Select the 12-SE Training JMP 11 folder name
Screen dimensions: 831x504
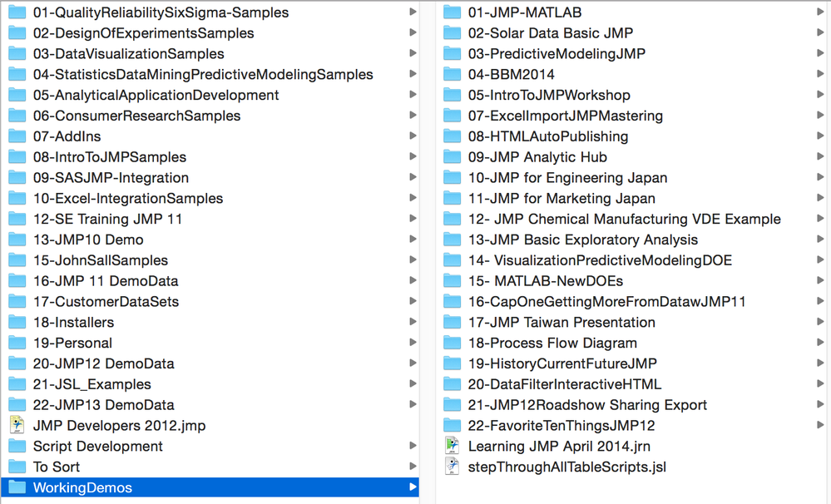107,219
